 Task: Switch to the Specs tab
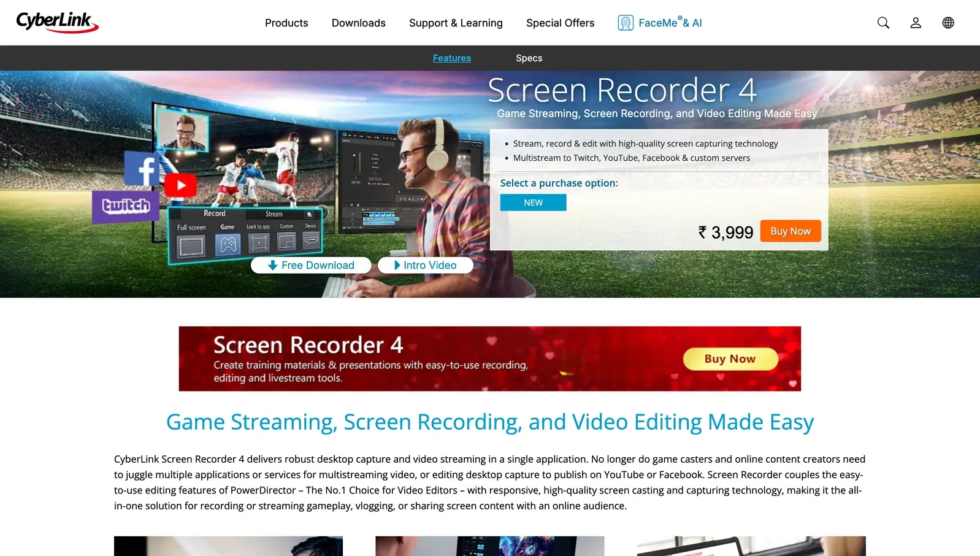point(529,58)
